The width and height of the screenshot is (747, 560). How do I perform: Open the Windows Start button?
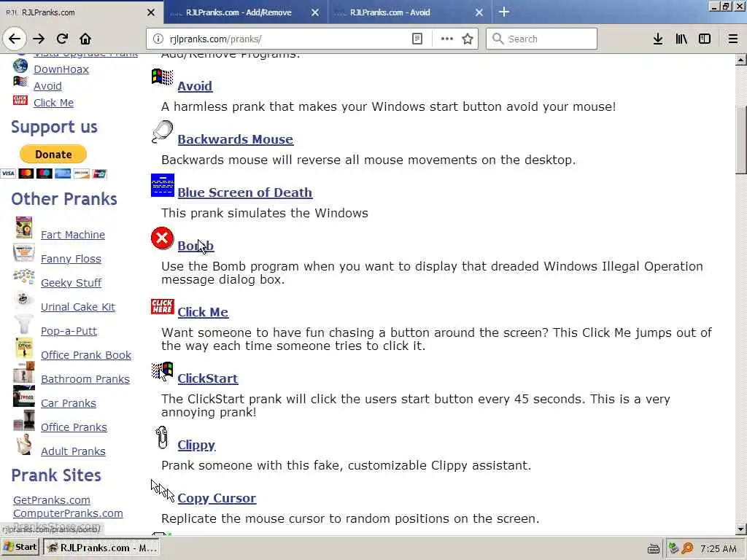20,547
